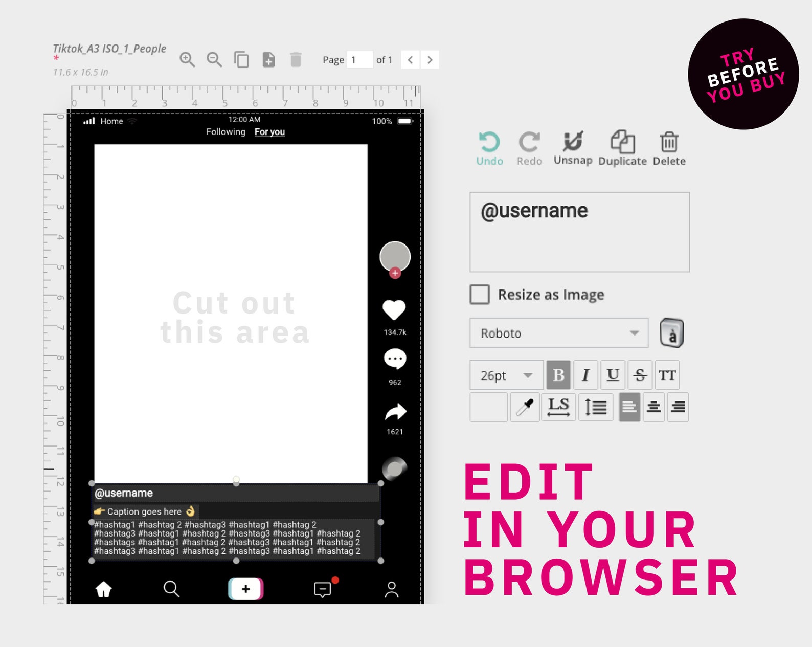812x647 pixels.
Task: Open line spacing control
Action: pyautogui.click(x=596, y=407)
